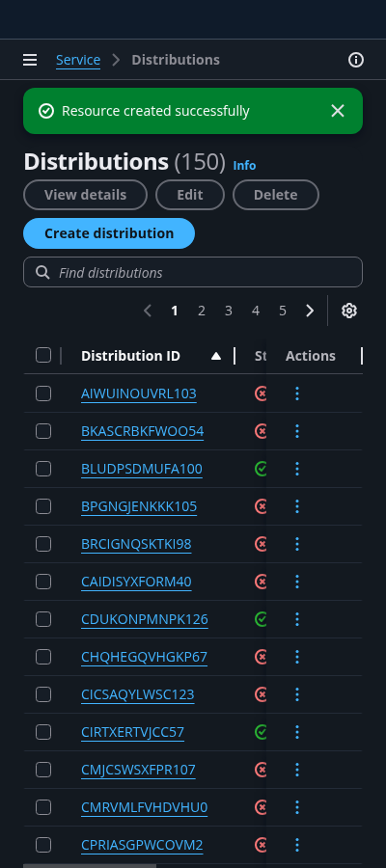Tick checkbox beside CAIDISYXFORM40
Image resolution: width=386 pixels, height=868 pixels.
(43, 582)
